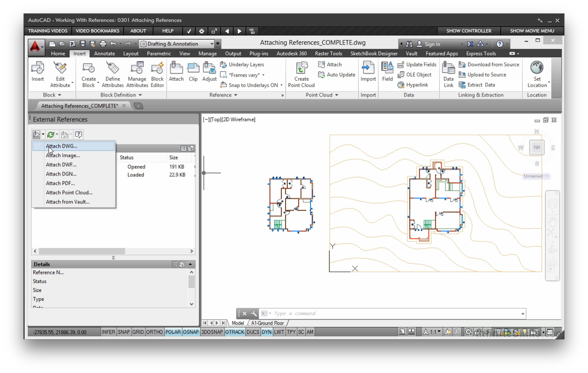This screenshot has width=588, height=373.
Task: Choose Attach Image... from the menu
Action: click(74, 155)
